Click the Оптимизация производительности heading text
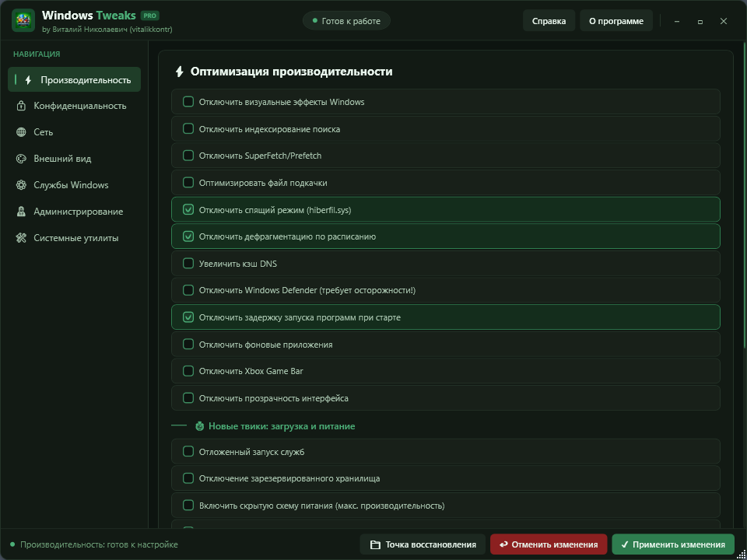The image size is (747, 560). pyautogui.click(x=291, y=72)
